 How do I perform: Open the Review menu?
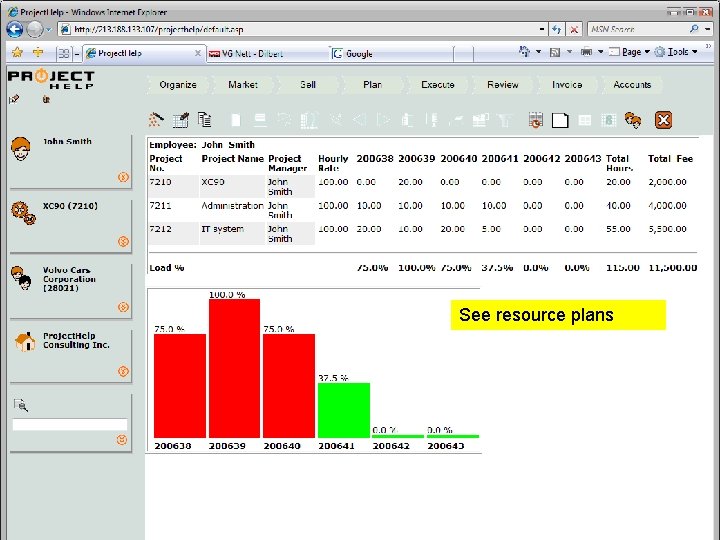pos(503,84)
